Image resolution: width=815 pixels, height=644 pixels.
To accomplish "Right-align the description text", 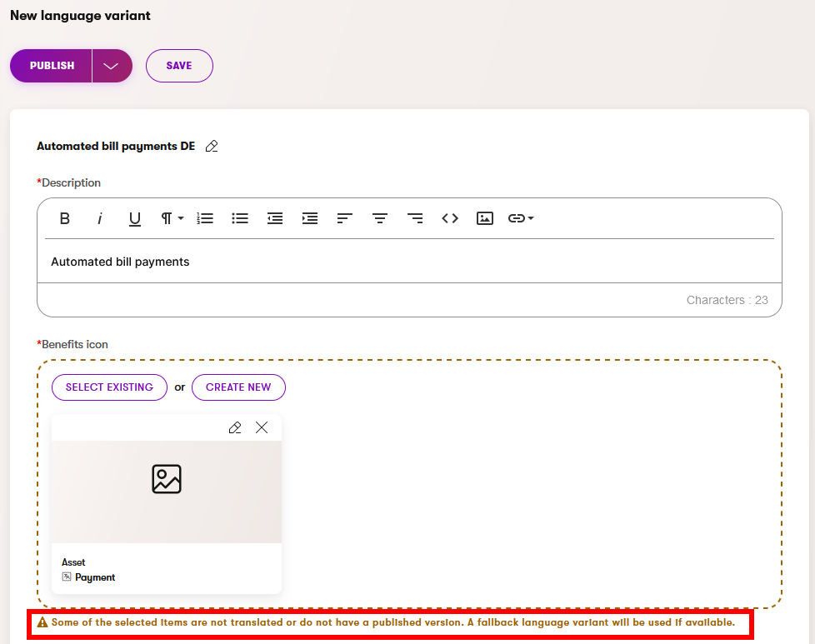I will click(415, 218).
